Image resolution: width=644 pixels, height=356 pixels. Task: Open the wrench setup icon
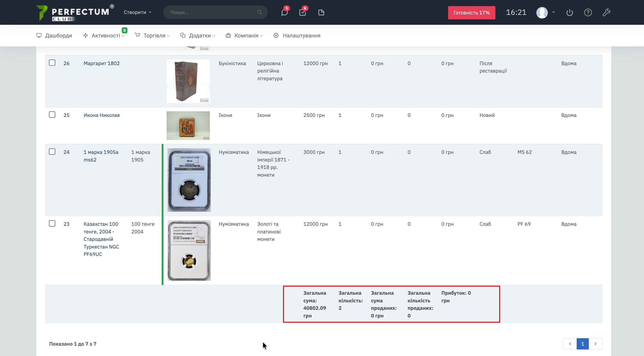[x=606, y=13]
